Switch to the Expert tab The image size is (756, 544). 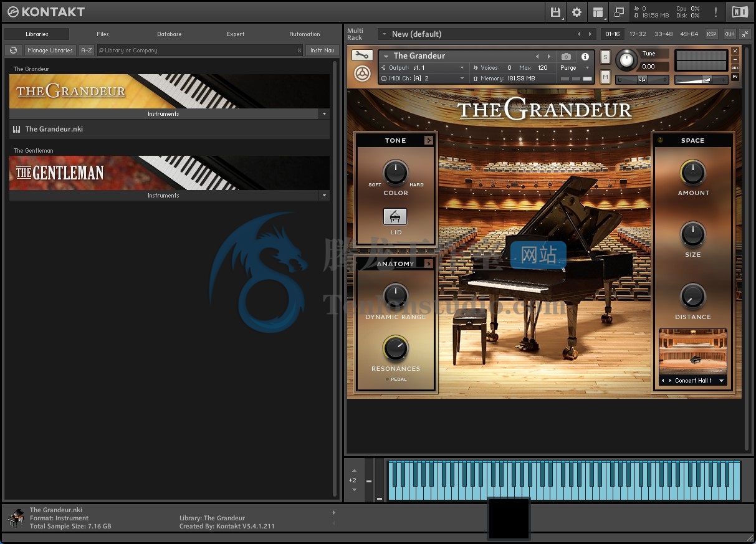pyautogui.click(x=236, y=34)
